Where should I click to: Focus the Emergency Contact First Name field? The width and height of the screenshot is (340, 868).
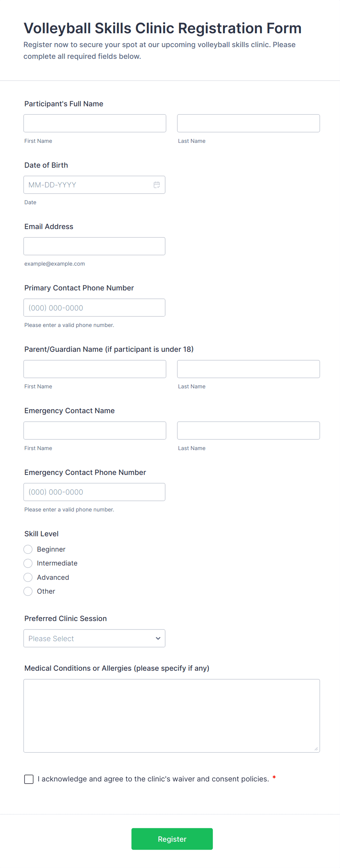click(95, 430)
